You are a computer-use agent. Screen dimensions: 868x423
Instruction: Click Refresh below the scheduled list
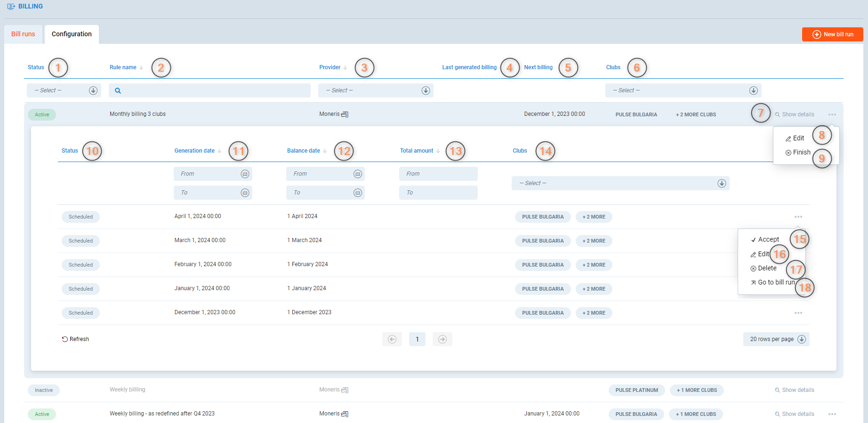pos(75,339)
